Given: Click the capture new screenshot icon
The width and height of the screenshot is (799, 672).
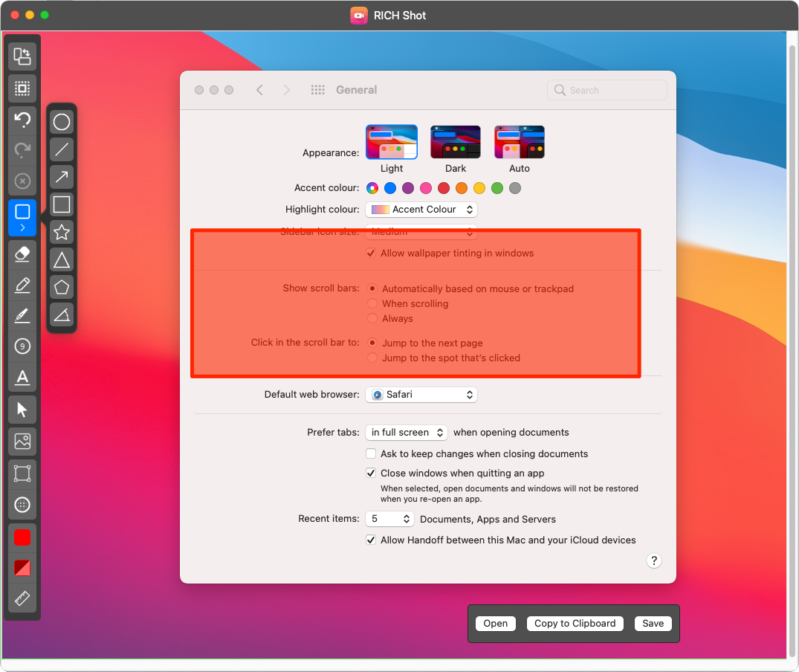Looking at the screenshot, I should click(22, 56).
